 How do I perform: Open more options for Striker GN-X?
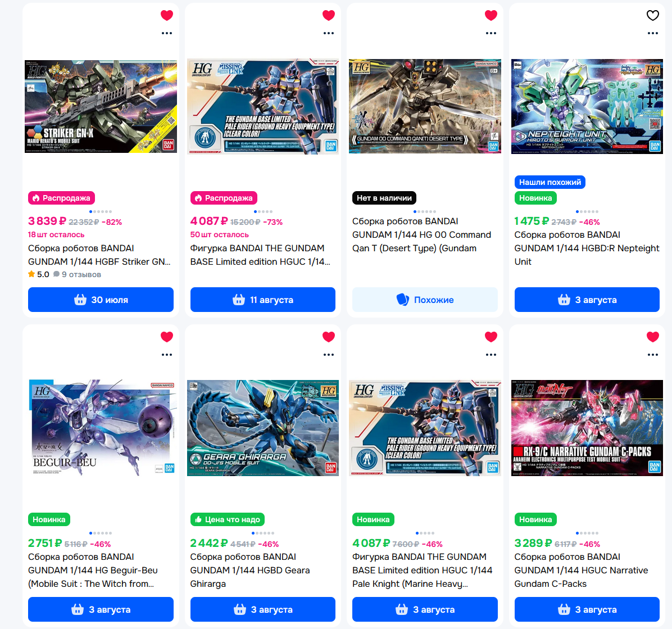(167, 33)
